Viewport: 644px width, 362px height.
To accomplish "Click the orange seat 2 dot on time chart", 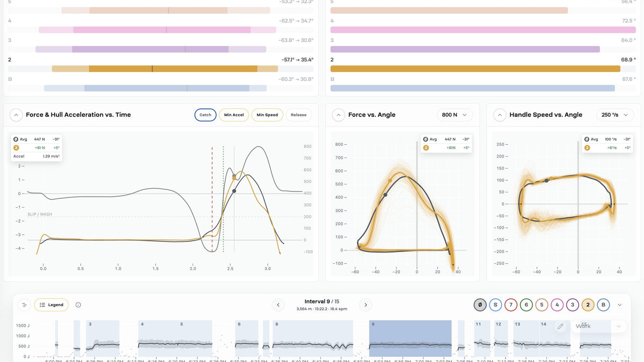I will click(x=234, y=178).
